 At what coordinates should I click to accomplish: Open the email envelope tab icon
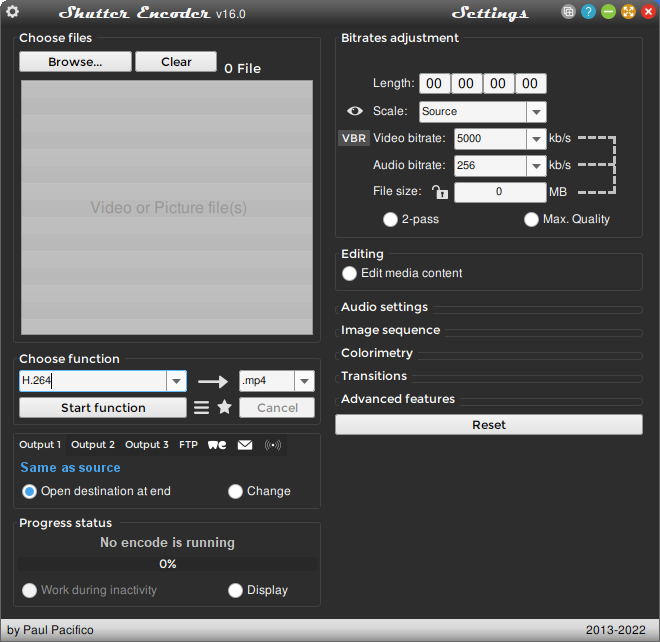245,445
